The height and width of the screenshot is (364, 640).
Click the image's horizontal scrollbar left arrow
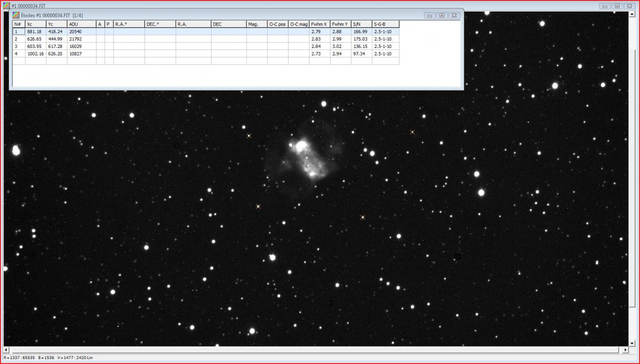point(6,350)
